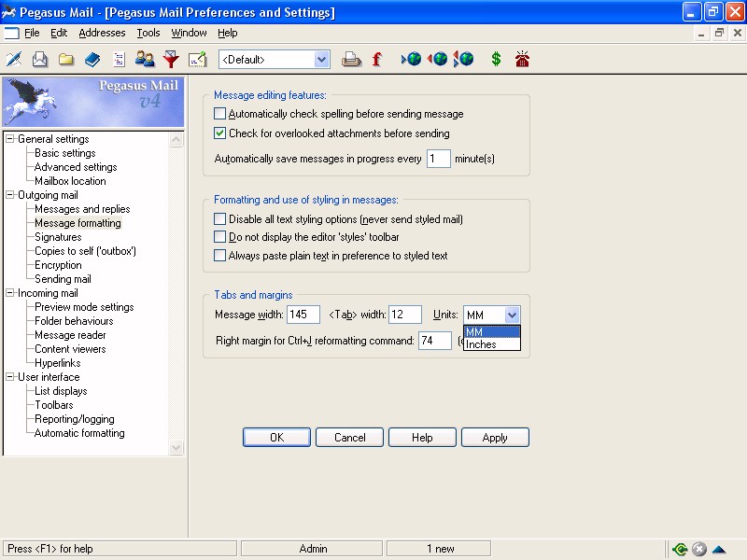Image resolution: width=747 pixels, height=560 pixels.
Task: Click the red font 'f' icon
Action: (377, 60)
